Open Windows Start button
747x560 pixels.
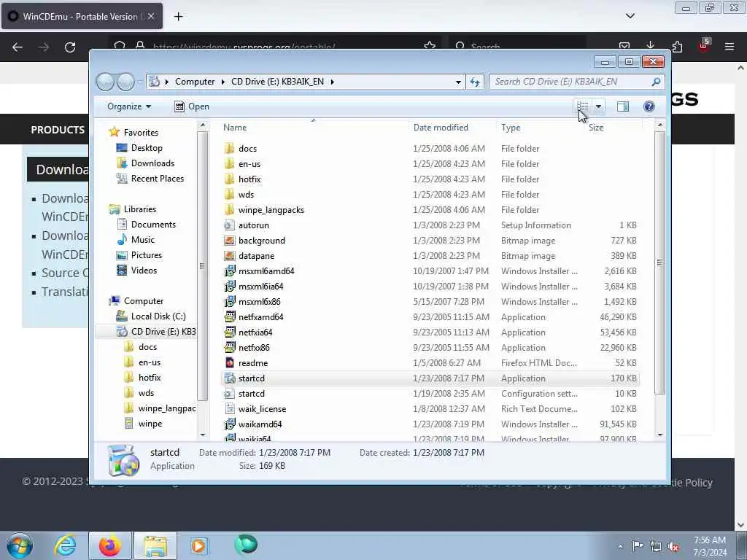click(x=20, y=545)
